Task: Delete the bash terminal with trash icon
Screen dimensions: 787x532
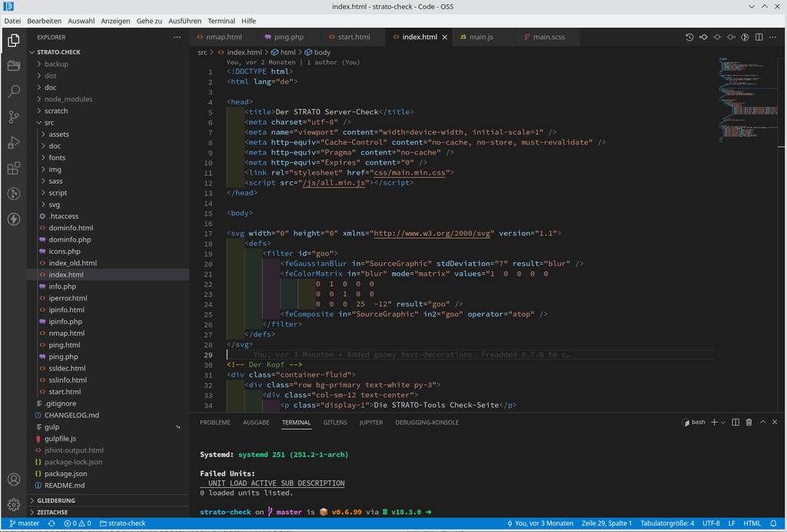Action: (749, 422)
